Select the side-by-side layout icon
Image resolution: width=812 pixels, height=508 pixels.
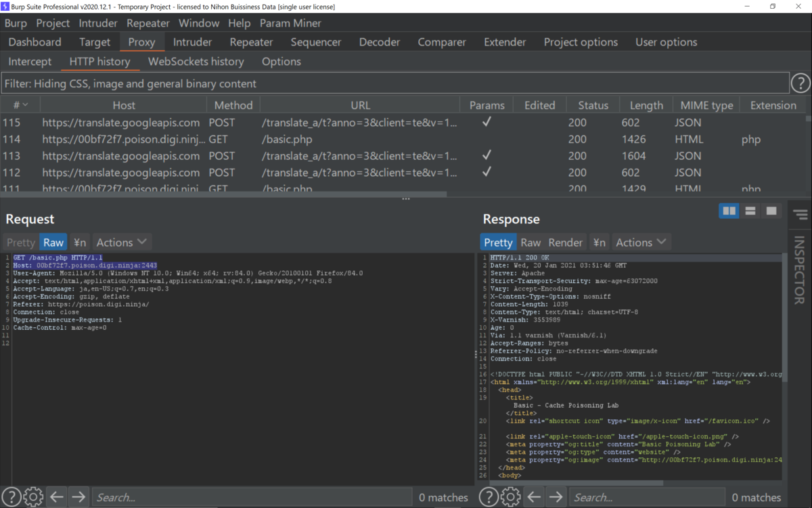pyautogui.click(x=729, y=211)
